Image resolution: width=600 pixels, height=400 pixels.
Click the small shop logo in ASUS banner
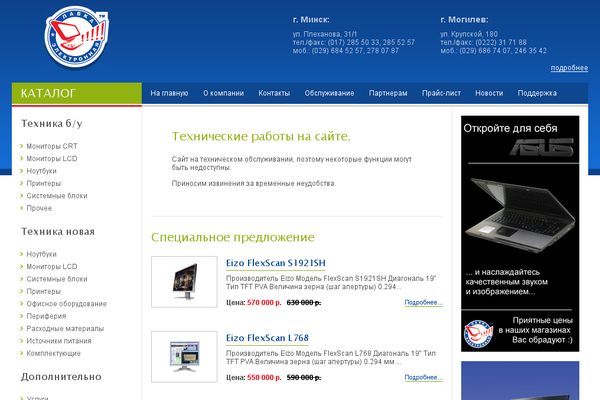coord(478,334)
